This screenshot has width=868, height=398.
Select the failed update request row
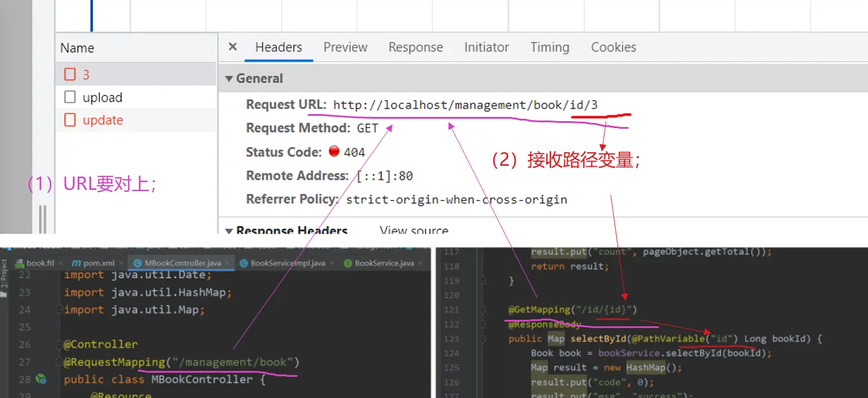tap(136, 120)
